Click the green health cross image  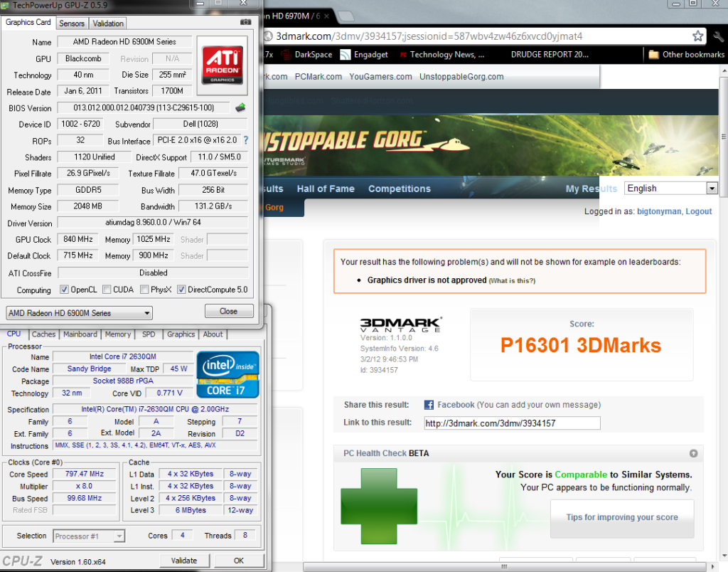379,506
